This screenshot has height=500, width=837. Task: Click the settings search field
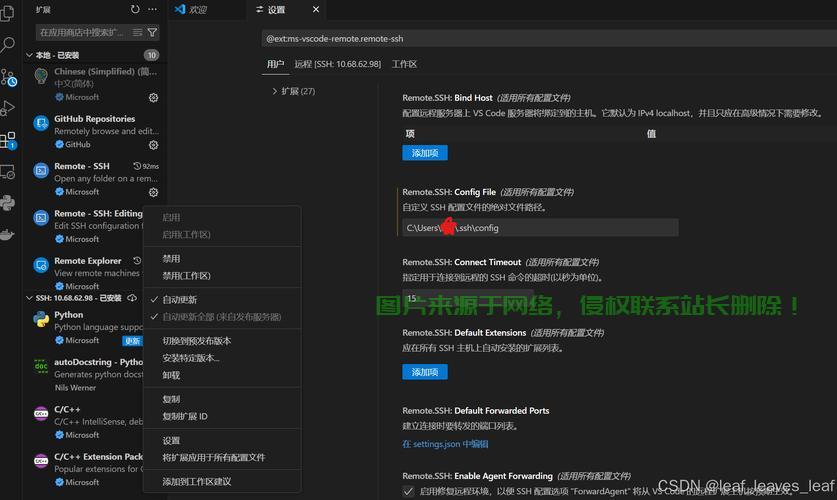coord(549,38)
